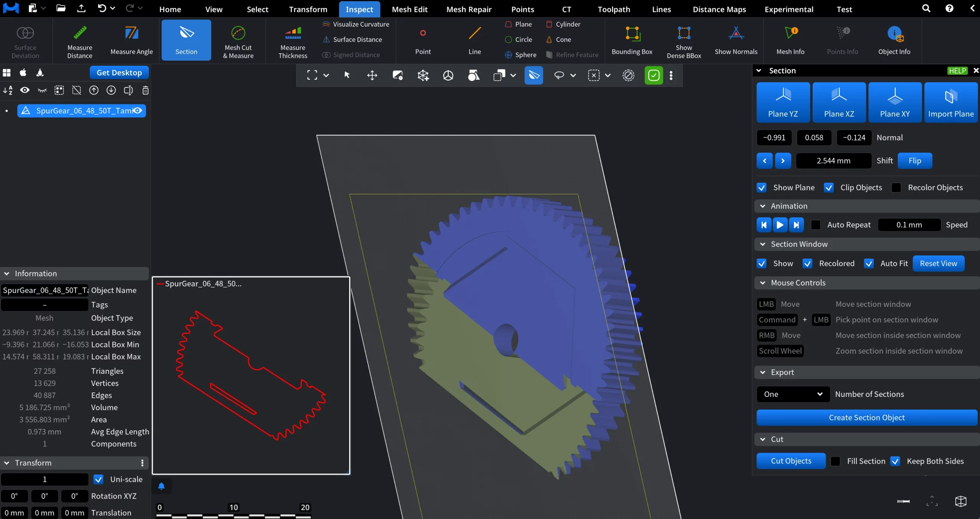
Task: Click Create Section Object
Action: tap(866, 417)
